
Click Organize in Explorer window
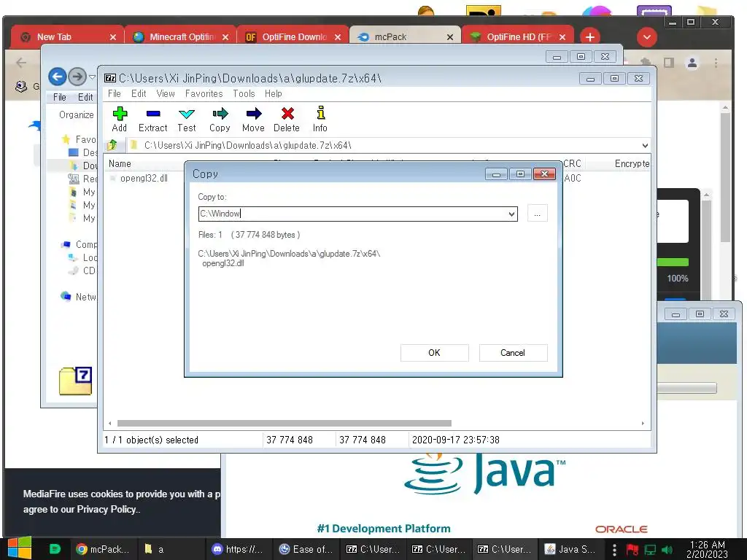[x=76, y=114]
